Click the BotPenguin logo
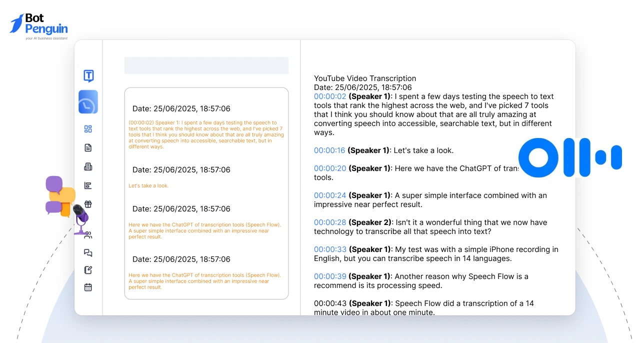The image size is (644, 343). (37, 22)
